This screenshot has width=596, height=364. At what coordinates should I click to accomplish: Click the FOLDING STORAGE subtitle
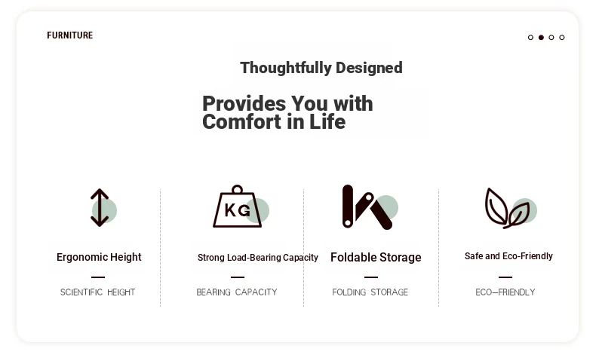370,292
